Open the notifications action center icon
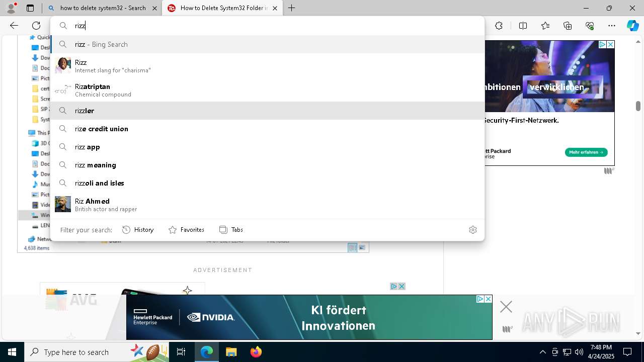644x362 pixels. click(627, 352)
